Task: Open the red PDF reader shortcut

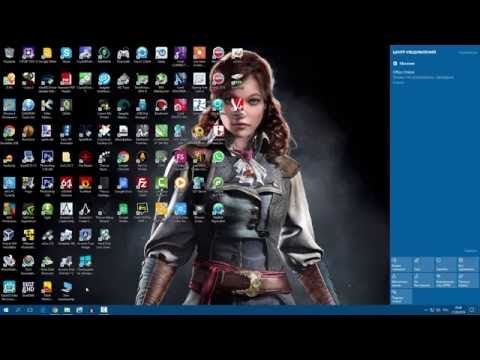Action: click(x=66, y=82)
